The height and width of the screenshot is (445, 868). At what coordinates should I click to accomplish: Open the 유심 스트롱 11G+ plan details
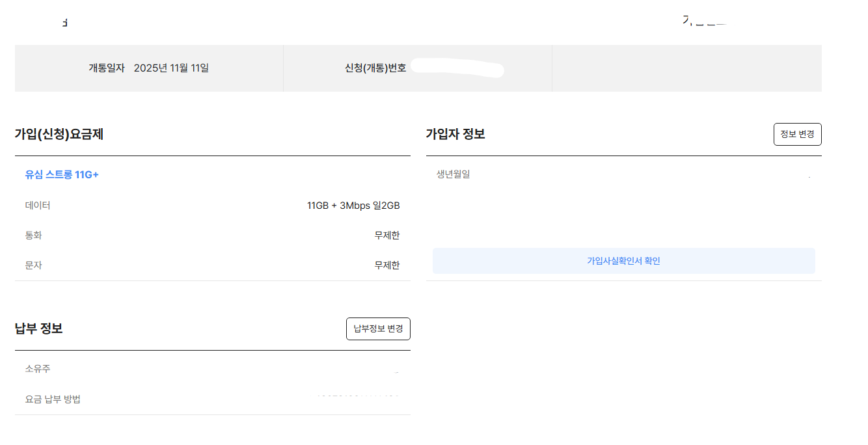click(x=61, y=174)
